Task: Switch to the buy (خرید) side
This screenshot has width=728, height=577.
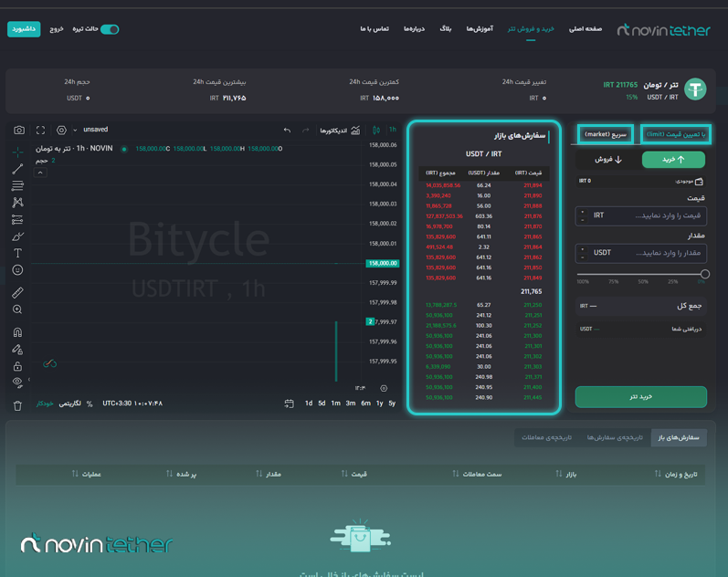Action: tap(673, 160)
